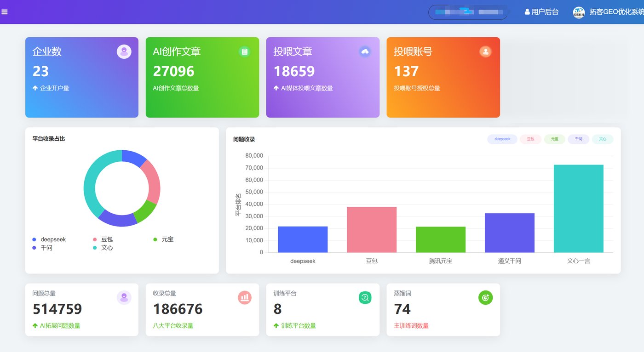Screen dimensions: 644x352
Task: Click the AI创作文章 value 27096
Action: [x=173, y=71]
